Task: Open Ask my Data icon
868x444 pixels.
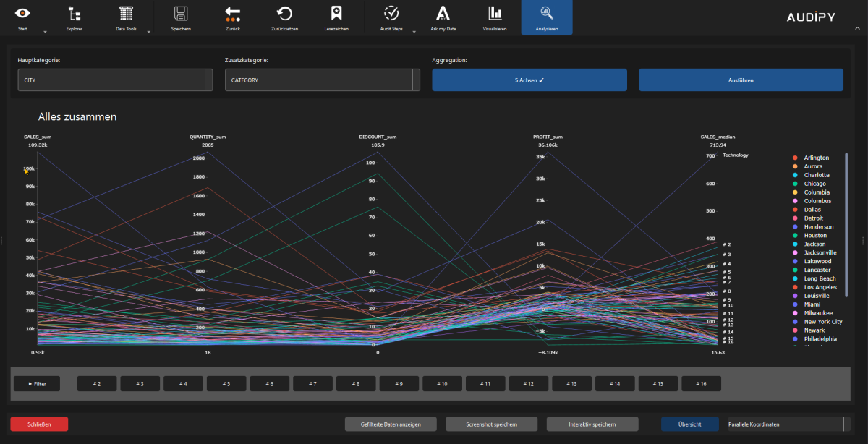Action: point(443,13)
